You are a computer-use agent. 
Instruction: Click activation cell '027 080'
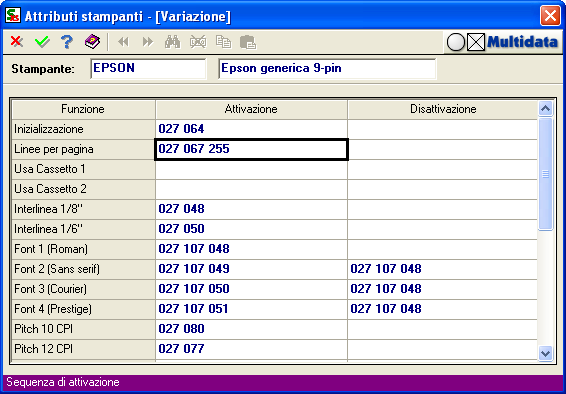click(x=251, y=329)
